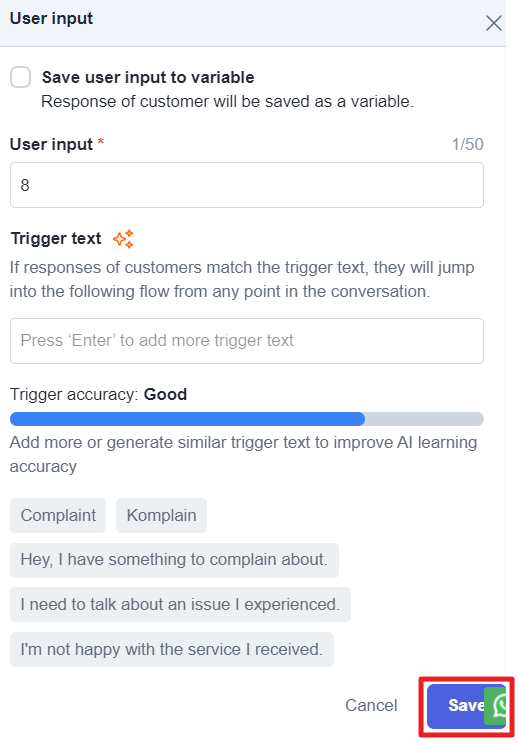This screenshot has width=519, height=743.
Task: Click the AI sparkle generate trigger text icon
Action: pos(123,239)
